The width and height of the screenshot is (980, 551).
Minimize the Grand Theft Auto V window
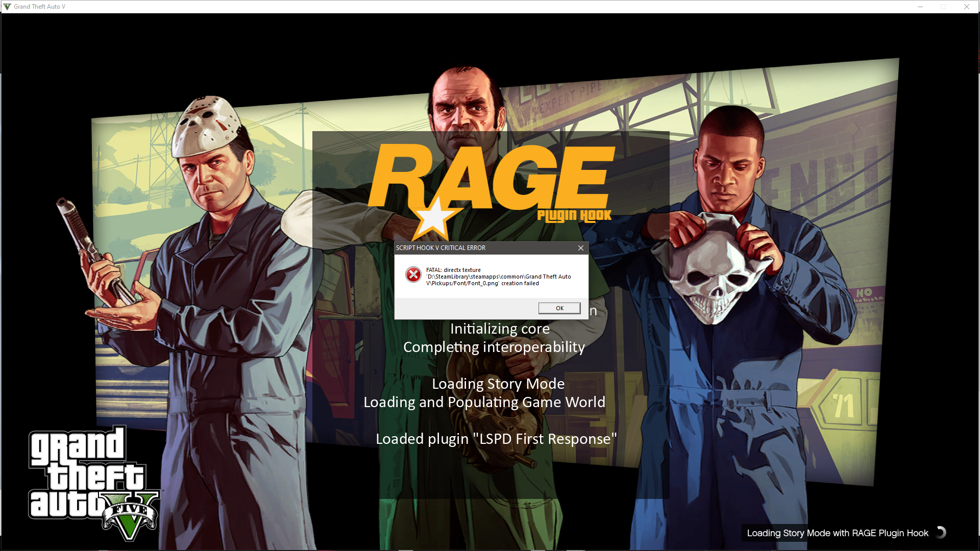tap(920, 7)
